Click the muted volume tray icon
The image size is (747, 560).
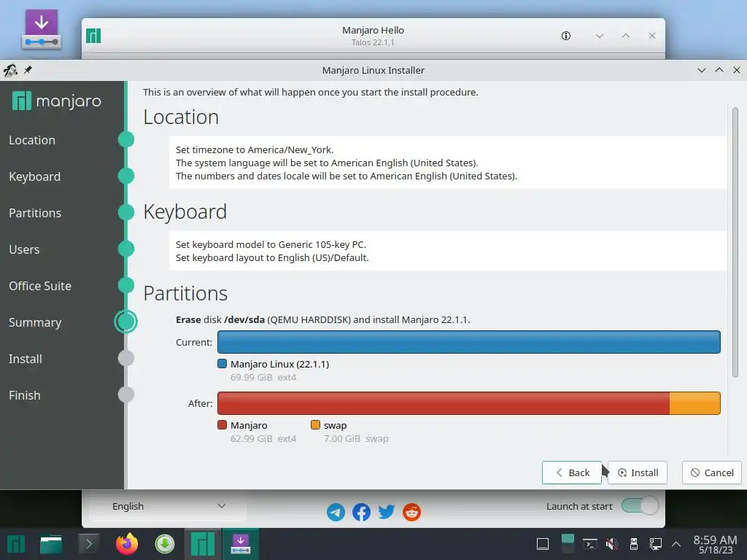point(612,544)
